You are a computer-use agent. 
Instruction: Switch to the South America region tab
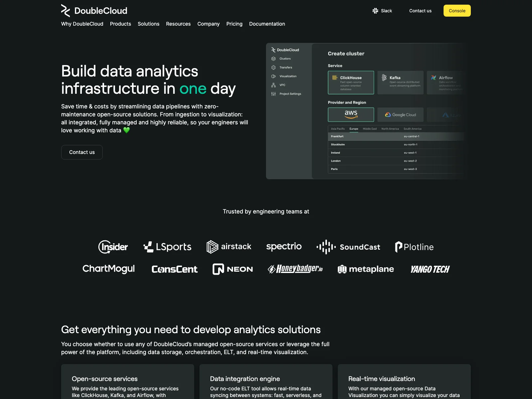(412, 129)
